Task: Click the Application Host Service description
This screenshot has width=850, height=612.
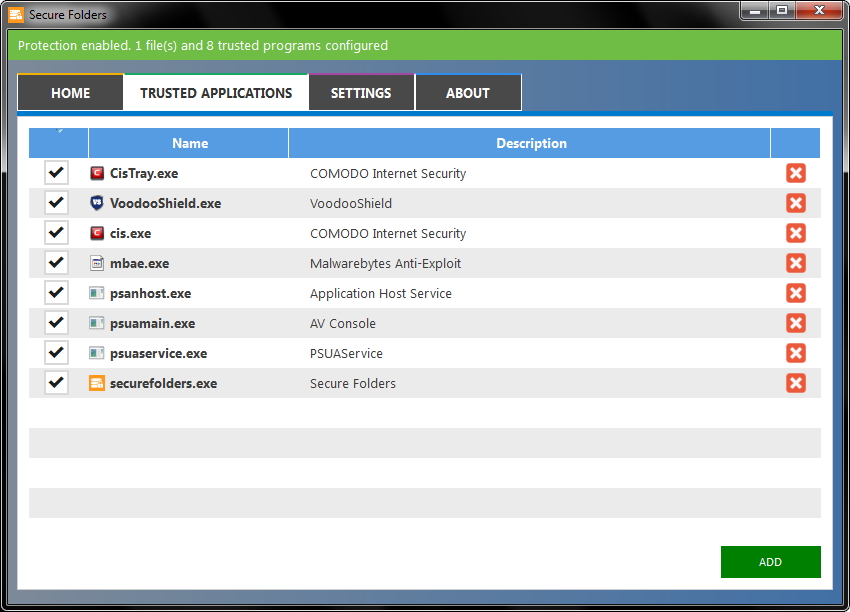Action: [381, 294]
